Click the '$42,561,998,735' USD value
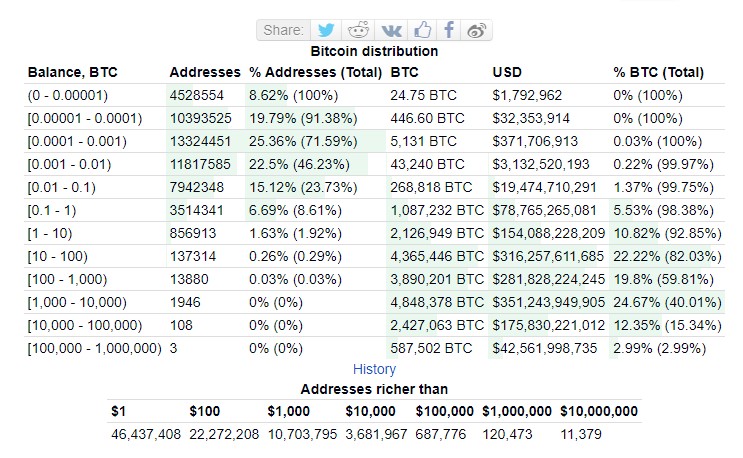 (x=544, y=349)
